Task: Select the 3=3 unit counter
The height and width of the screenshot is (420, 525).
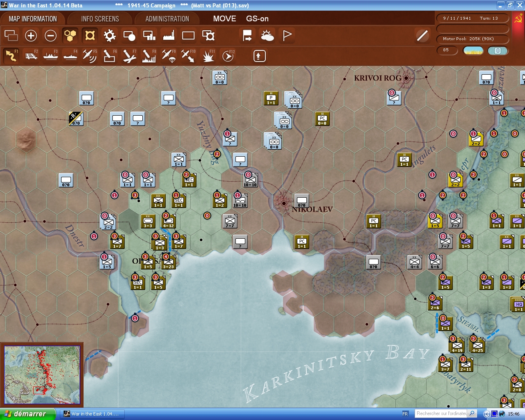Action: click(148, 221)
